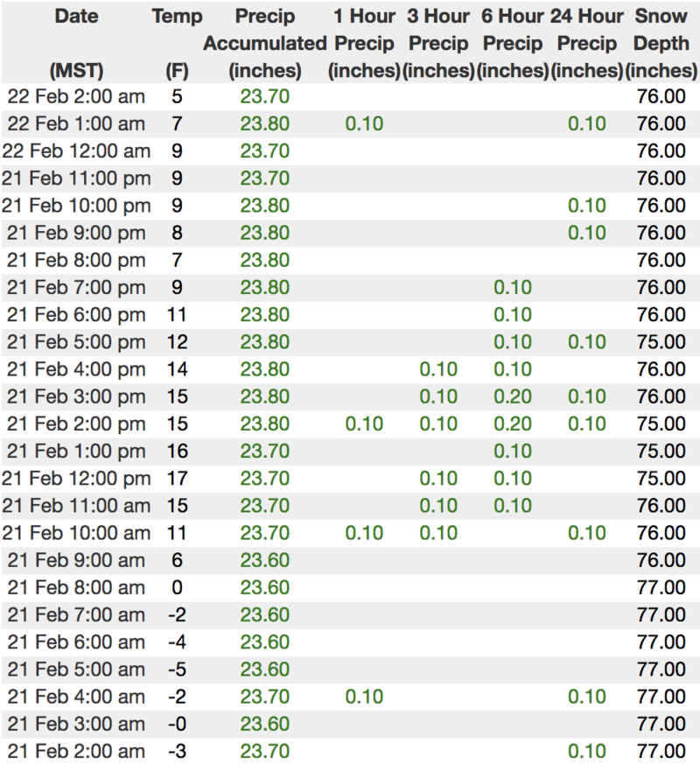Viewport: 700px width, 764px height.
Task: Select the Precip Accumulated column header
Action: [x=265, y=43]
